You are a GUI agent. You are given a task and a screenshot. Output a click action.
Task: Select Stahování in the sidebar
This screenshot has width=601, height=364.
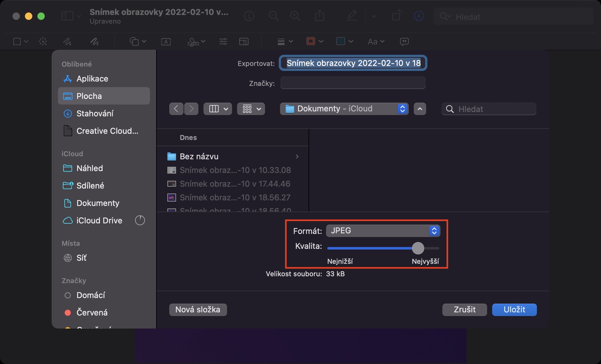[95, 114]
